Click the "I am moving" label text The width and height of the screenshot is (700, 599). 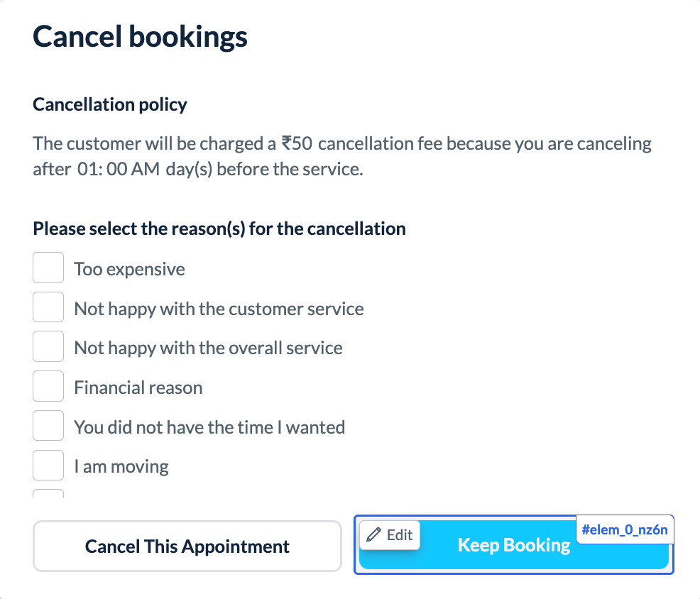(121, 467)
